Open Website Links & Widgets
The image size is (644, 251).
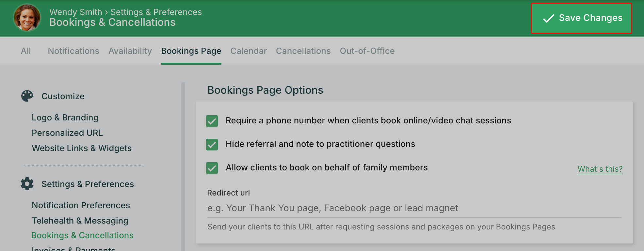click(82, 148)
